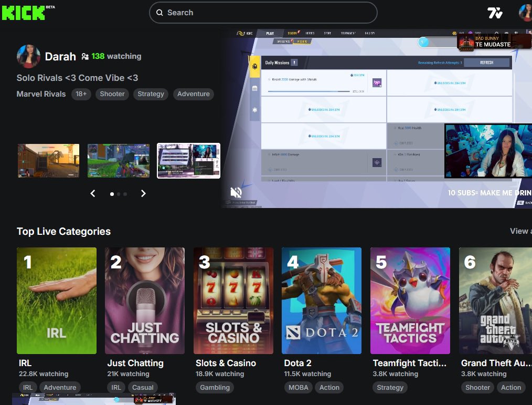Open the IRL category card
The height and width of the screenshot is (405, 532).
pos(57,300)
